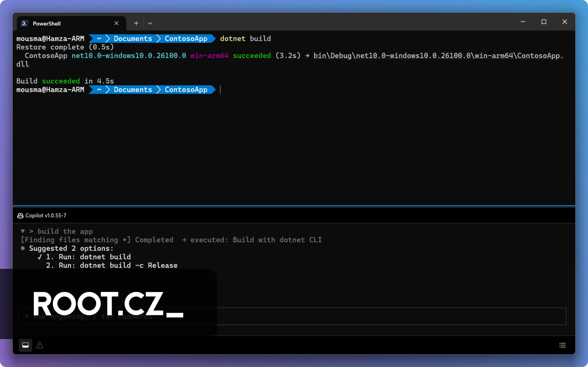Click first prompt's 'ContosoApp' segment
Viewport: 588px width, 367px height.
[x=186, y=38]
